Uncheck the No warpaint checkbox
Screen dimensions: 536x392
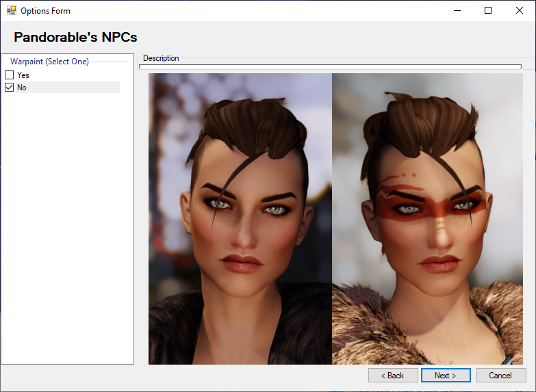click(x=9, y=87)
